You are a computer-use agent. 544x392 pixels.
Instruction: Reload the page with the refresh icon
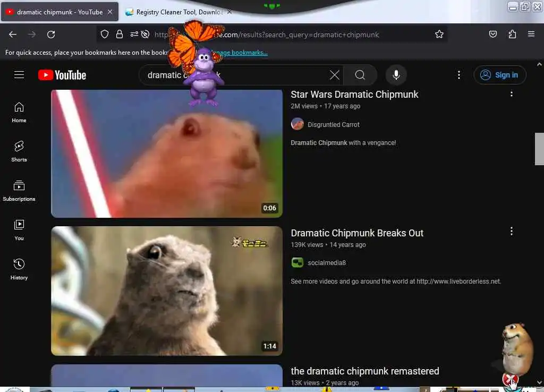click(51, 35)
